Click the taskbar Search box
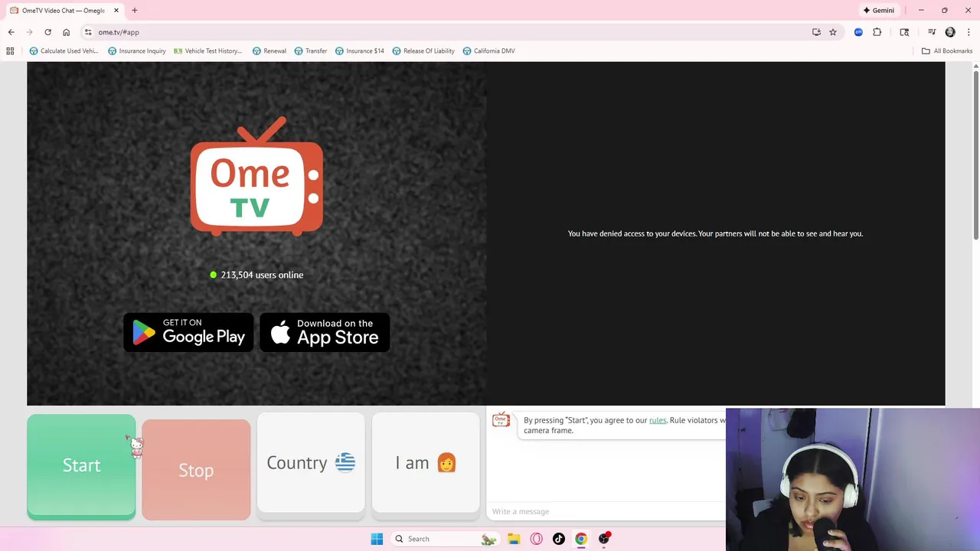The image size is (980, 551). (x=444, y=539)
